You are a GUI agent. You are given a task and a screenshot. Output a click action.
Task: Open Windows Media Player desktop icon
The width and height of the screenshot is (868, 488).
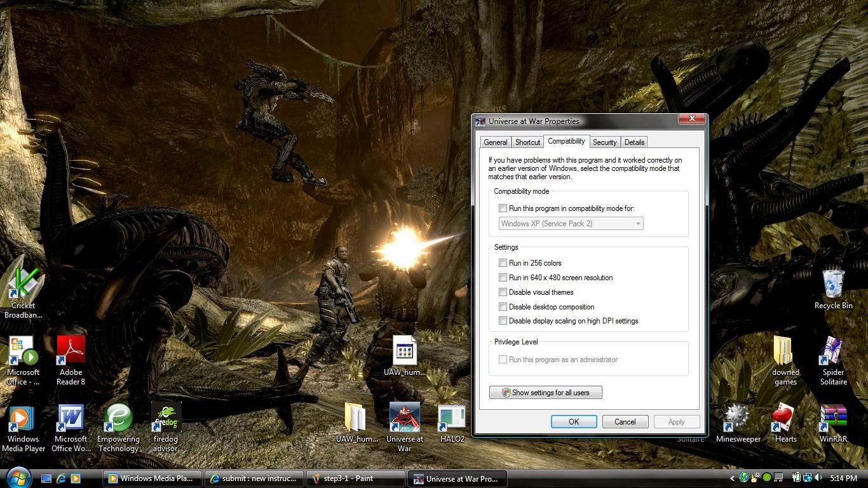[24, 420]
